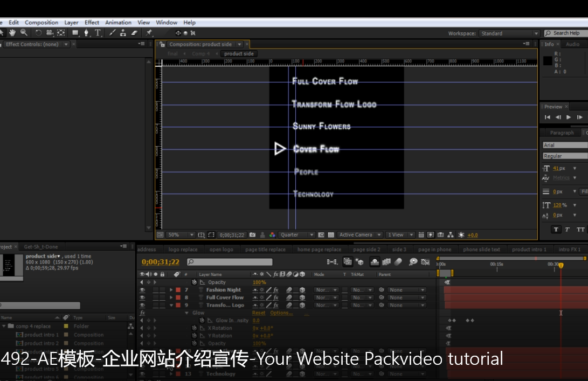Enable draft 3D in timeline
588x381 pixels.
click(x=359, y=262)
